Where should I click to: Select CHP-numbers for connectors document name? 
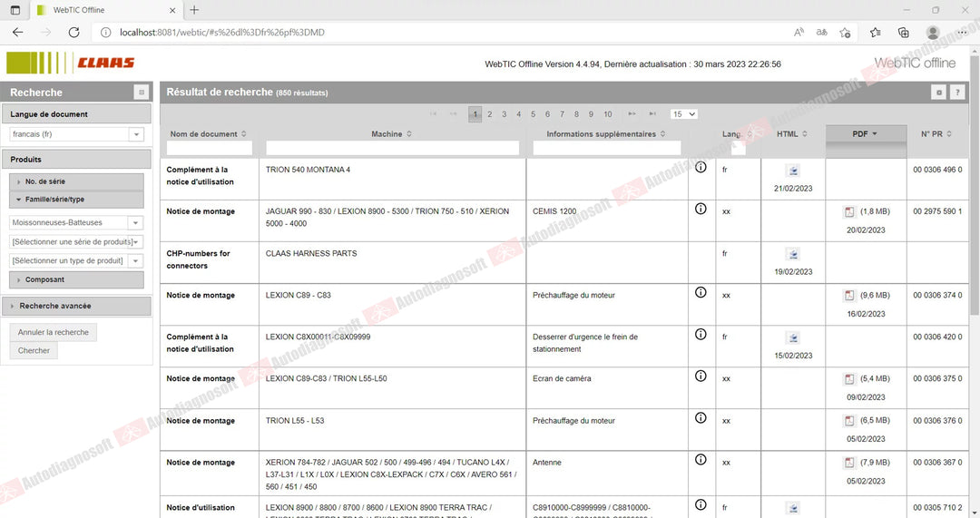[x=198, y=259]
